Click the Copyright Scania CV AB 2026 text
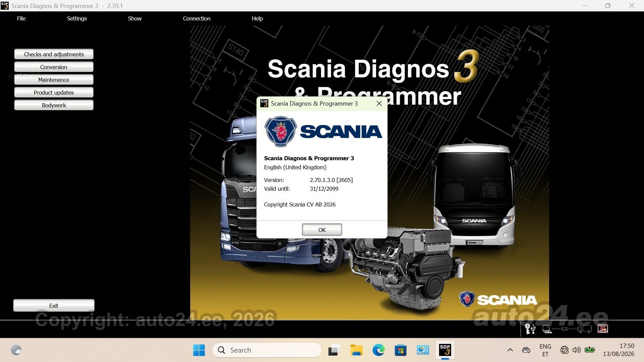 point(300,204)
